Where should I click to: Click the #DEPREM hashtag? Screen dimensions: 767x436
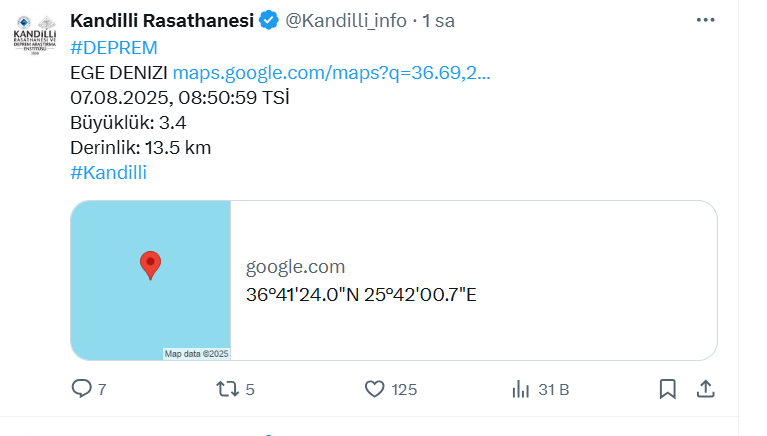click(x=114, y=48)
